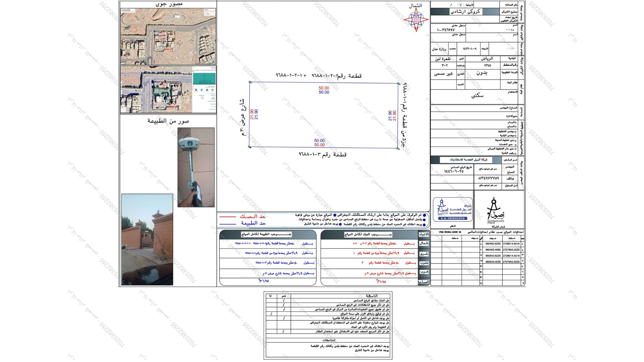Click the southwest corner marker of the plot

click(x=250, y=147)
